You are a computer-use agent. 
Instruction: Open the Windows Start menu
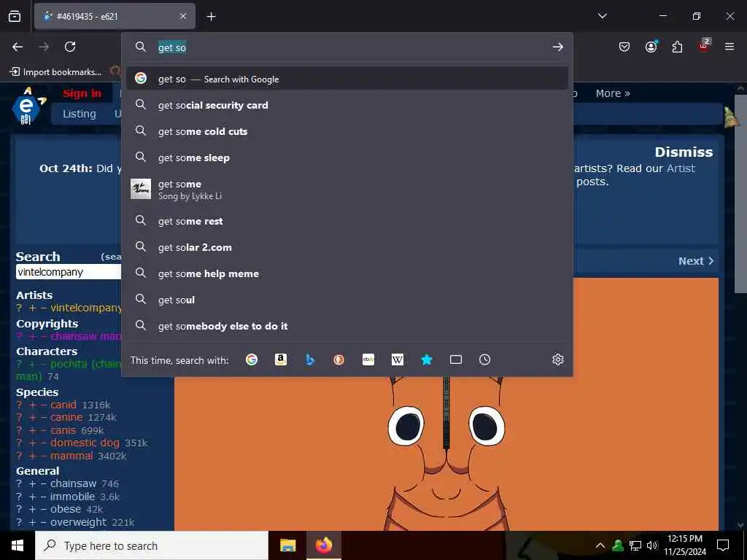click(x=18, y=545)
